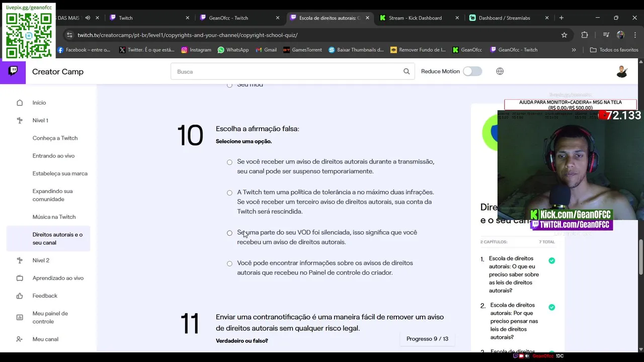Open the Baixar Thumbnails bookmark
Image resolution: width=644 pixels, height=362 pixels.
(356, 50)
